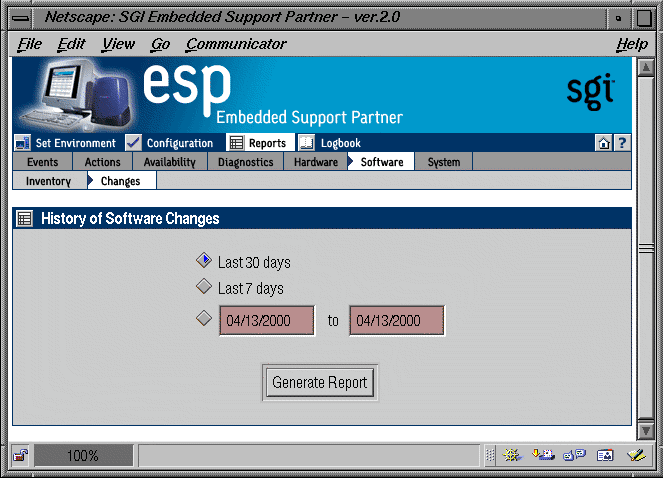
Task: Switch to the Actions tab
Action: tap(103, 162)
